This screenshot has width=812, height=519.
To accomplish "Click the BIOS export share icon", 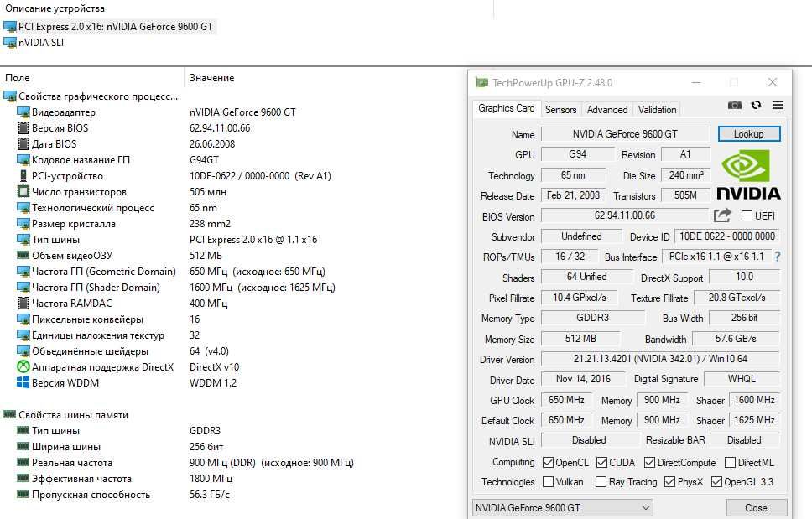I will point(722,215).
